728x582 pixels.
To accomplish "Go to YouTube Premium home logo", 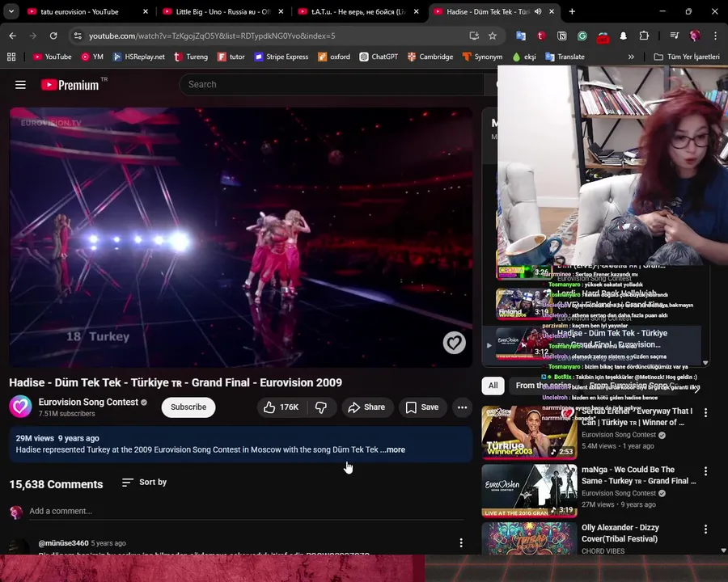I will [70, 85].
